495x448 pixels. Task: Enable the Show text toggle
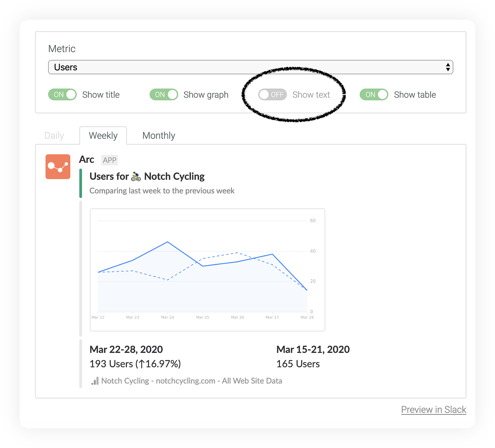(x=272, y=94)
